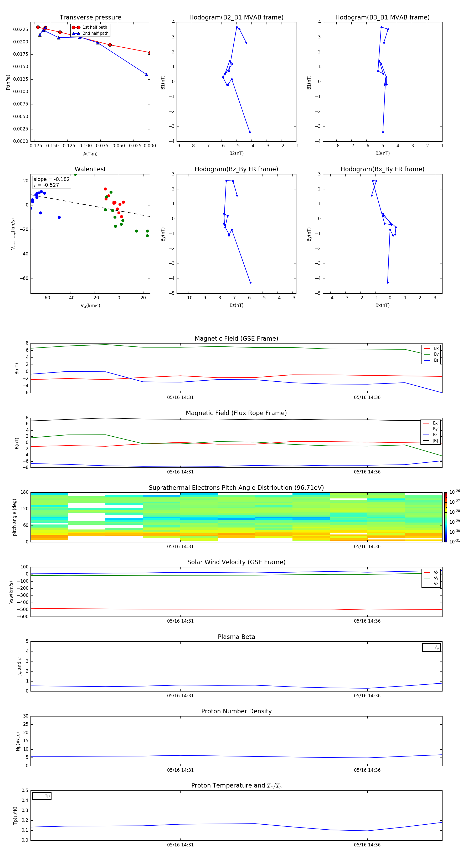
Task: Click the "Pt(nPa)" y-axis label
Action: [x=8, y=82]
